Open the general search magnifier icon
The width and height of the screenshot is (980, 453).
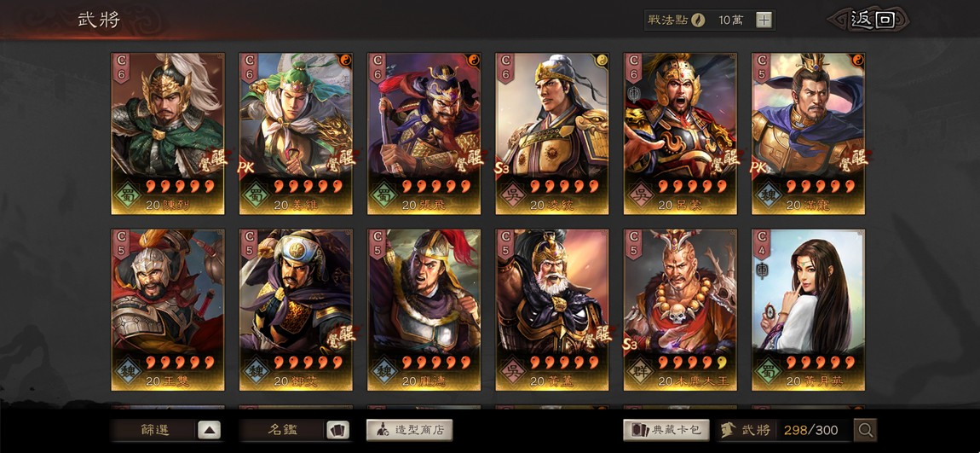tap(866, 430)
